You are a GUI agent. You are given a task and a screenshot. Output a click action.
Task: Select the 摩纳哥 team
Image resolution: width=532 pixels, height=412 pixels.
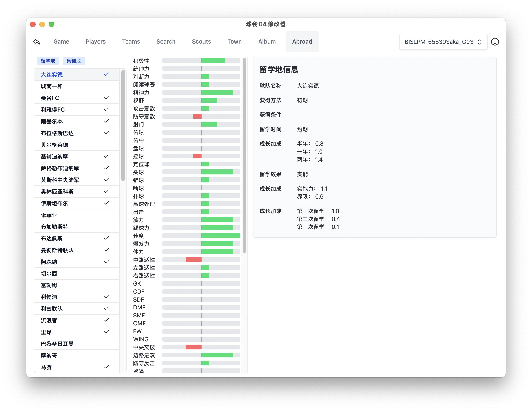tap(61, 355)
